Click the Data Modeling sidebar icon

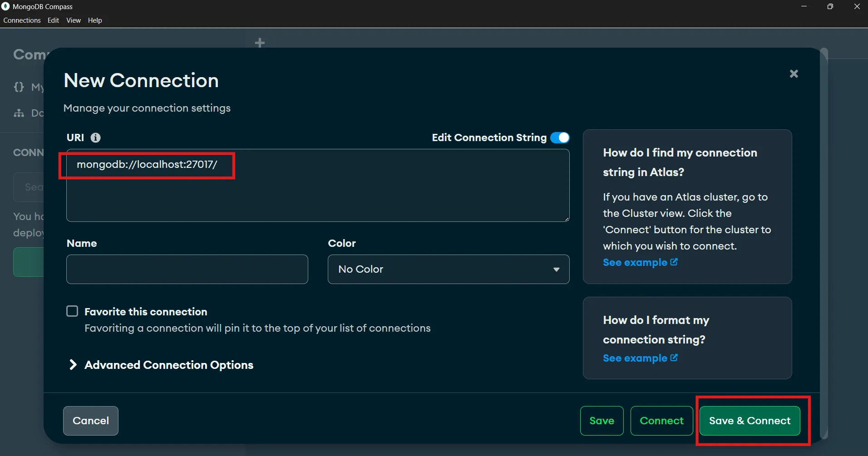[19, 113]
